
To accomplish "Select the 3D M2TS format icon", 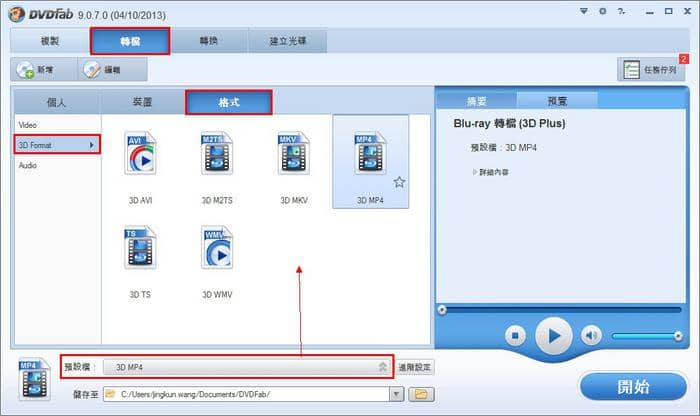I will coord(217,153).
